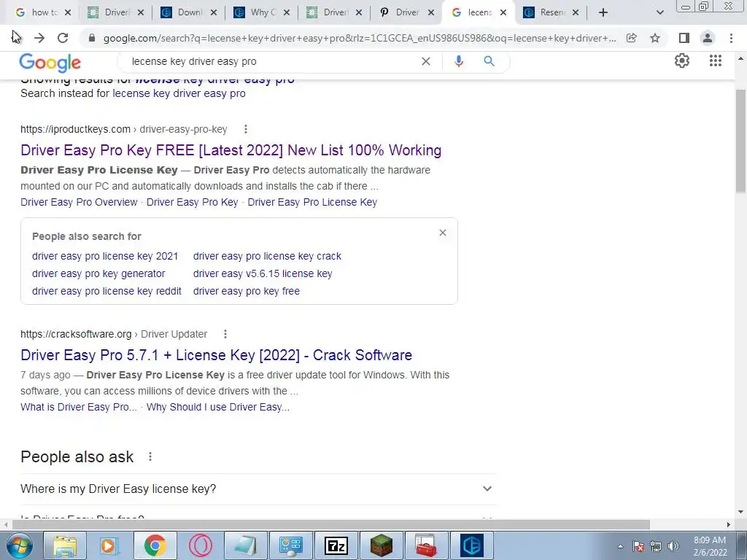
Task: Search driver easy pro license key crack
Action: coord(267,256)
